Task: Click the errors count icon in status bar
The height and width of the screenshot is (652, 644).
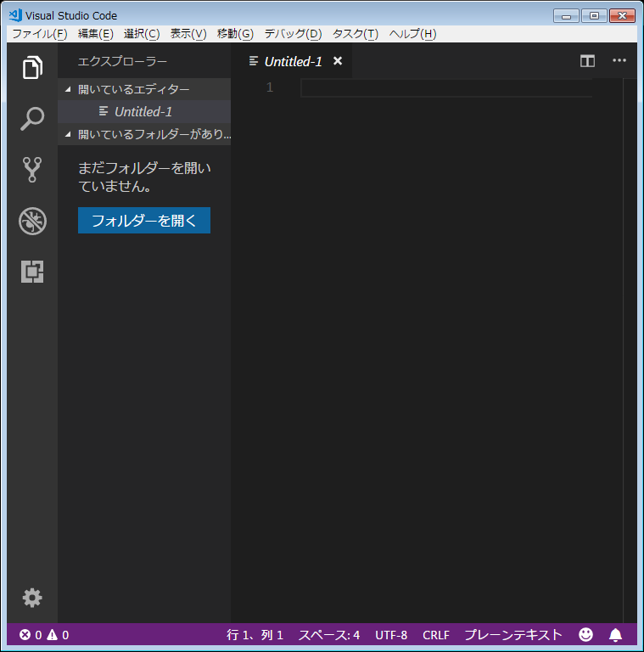Action: click(25, 634)
